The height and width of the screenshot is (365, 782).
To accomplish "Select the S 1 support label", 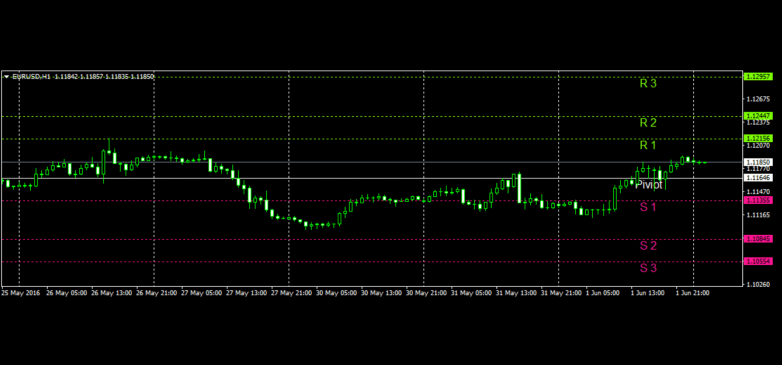I will [648, 206].
